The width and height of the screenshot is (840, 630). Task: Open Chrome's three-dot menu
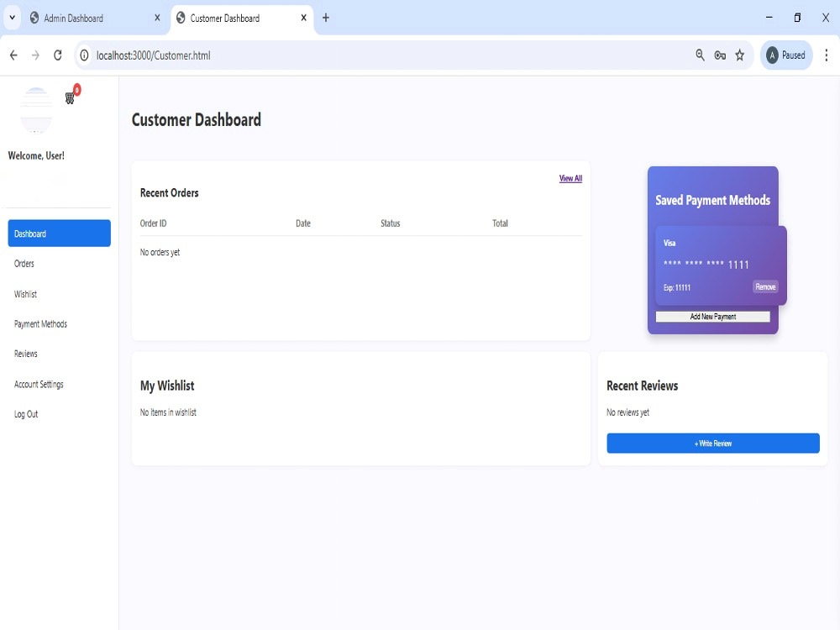coord(826,55)
